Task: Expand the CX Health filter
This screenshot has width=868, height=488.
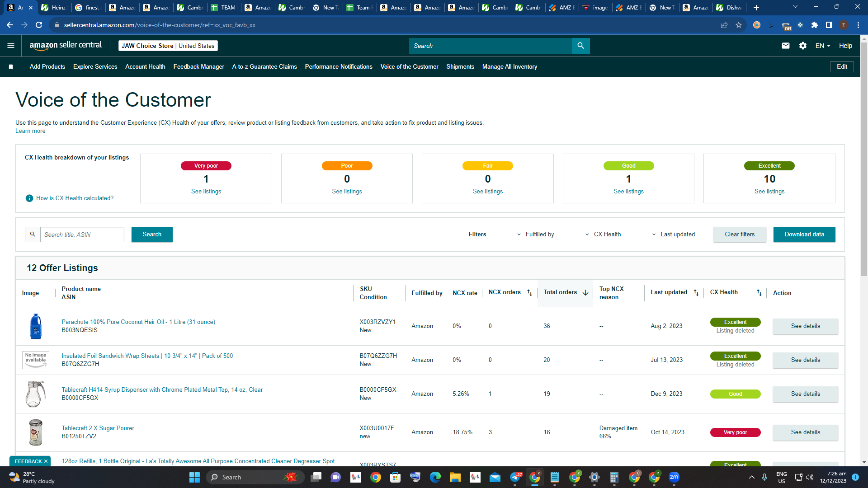Action: [x=603, y=235]
